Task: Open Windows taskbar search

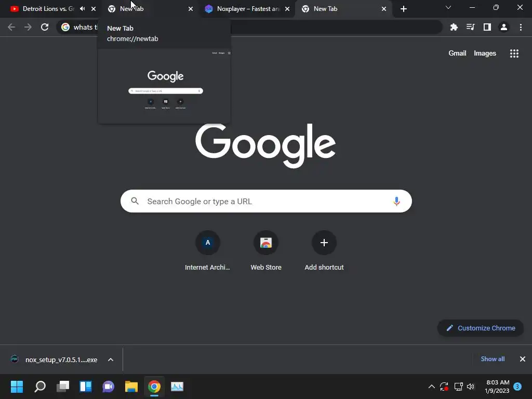Action: click(40, 387)
